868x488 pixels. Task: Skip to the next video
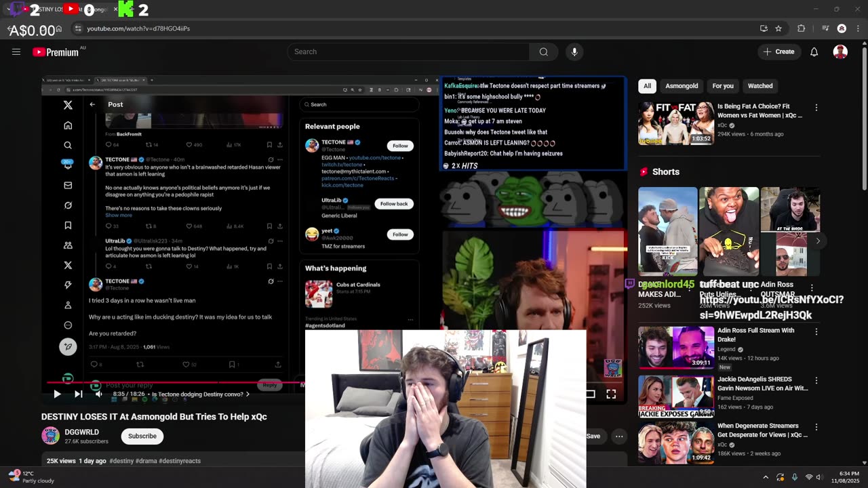point(78,394)
